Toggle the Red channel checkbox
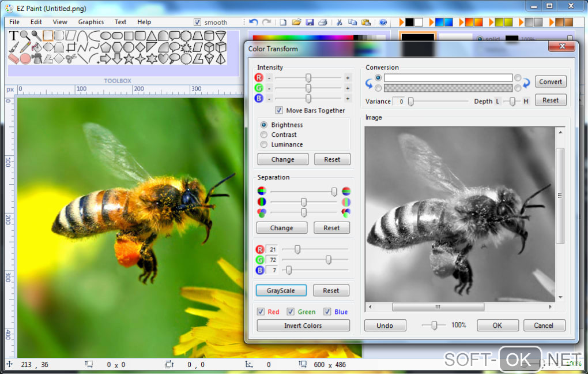 click(261, 311)
